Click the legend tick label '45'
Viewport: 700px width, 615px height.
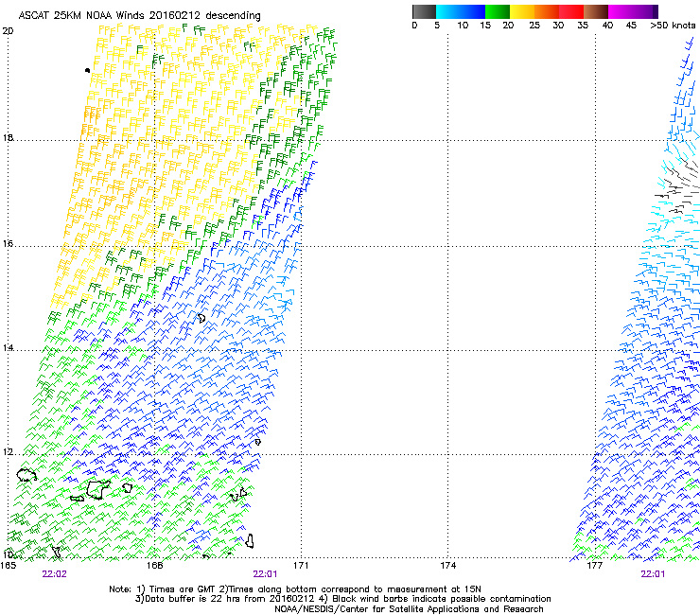(x=631, y=26)
